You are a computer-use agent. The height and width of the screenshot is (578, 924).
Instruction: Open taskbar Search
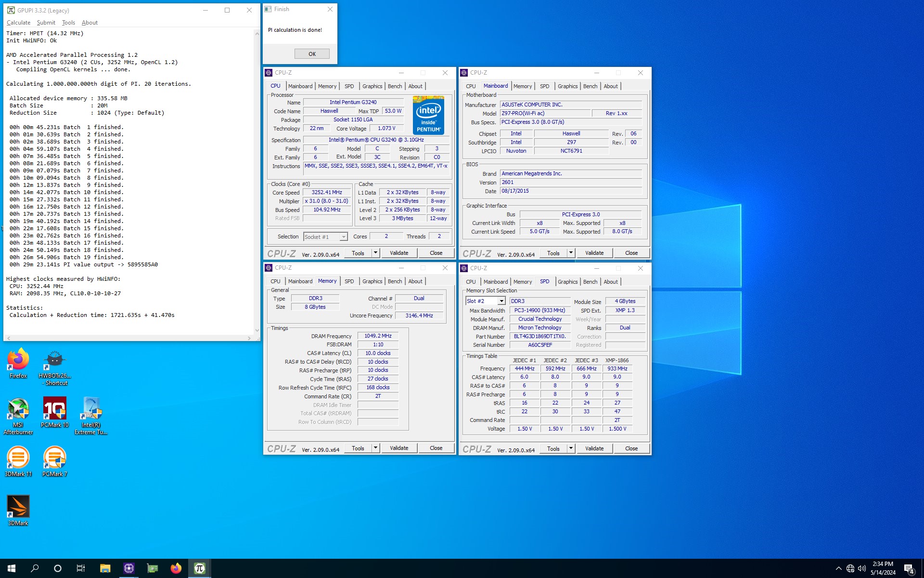pos(35,568)
